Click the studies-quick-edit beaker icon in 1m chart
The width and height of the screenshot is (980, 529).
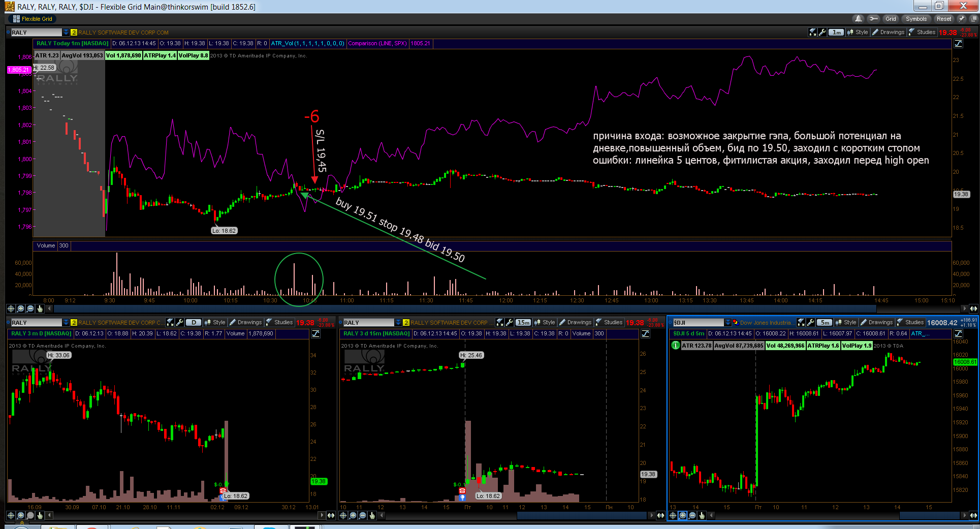pyautogui.click(x=813, y=32)
